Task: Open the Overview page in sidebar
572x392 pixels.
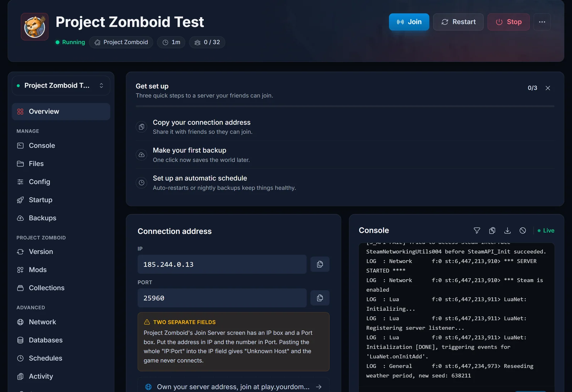Action: 61,112
